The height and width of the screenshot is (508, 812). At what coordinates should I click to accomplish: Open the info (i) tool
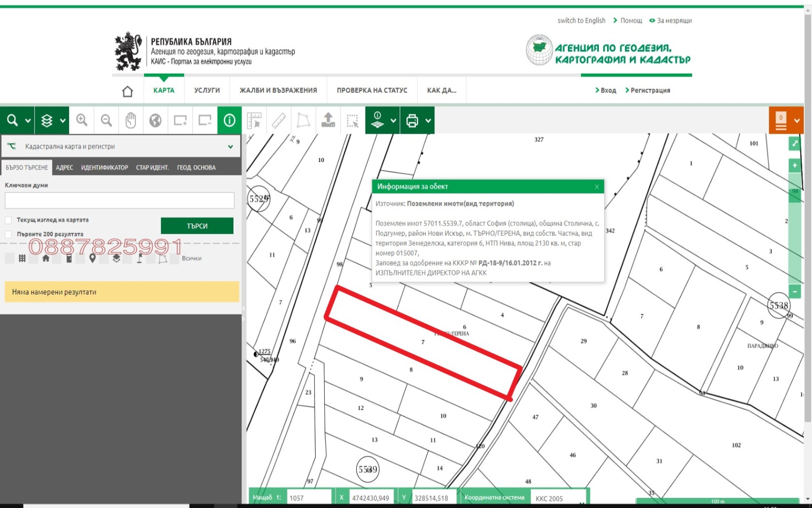229,120
